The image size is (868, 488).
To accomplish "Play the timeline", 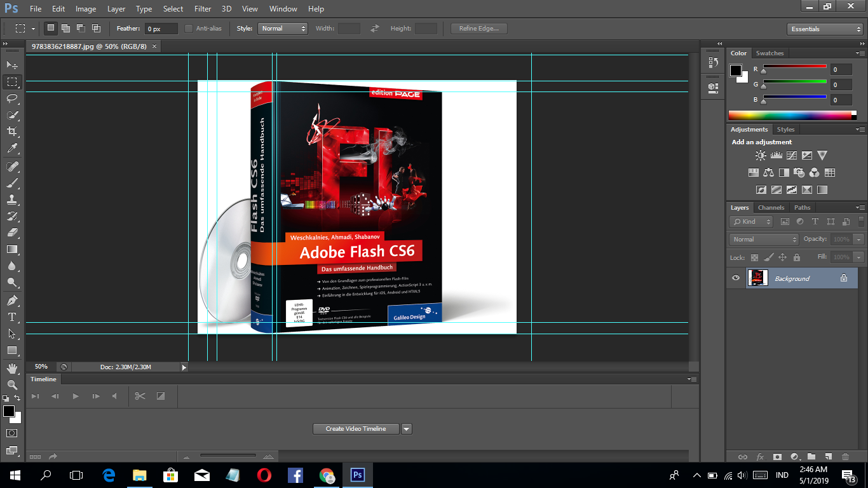I will pos(76,396).
